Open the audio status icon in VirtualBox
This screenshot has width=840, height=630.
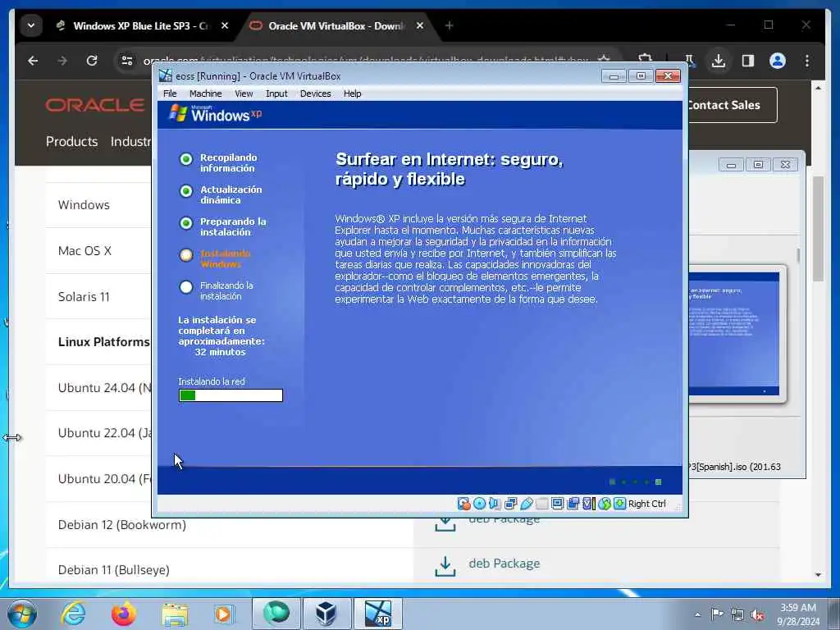495,504
